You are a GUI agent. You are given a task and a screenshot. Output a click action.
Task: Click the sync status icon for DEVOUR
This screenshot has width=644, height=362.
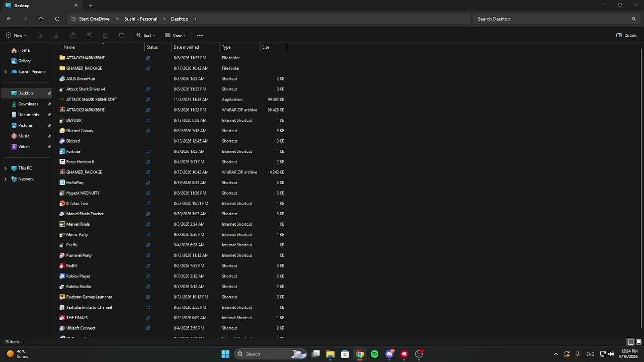pos(148,120)
